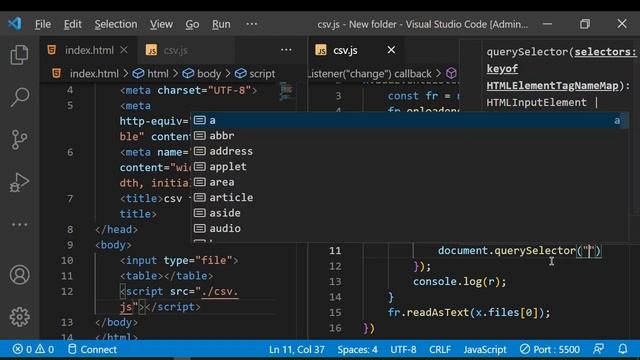
Task: Open the Accounts menu icon
Action: click(19, 275)
